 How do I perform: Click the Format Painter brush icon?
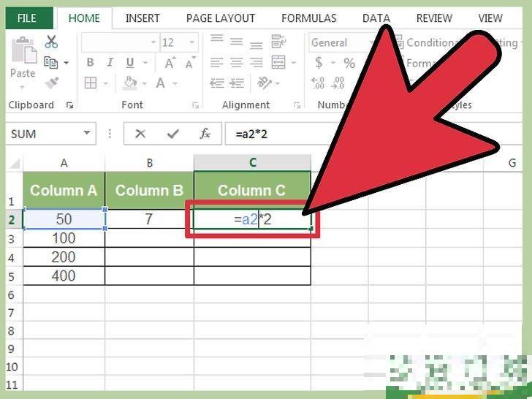(x=52, y=83)
